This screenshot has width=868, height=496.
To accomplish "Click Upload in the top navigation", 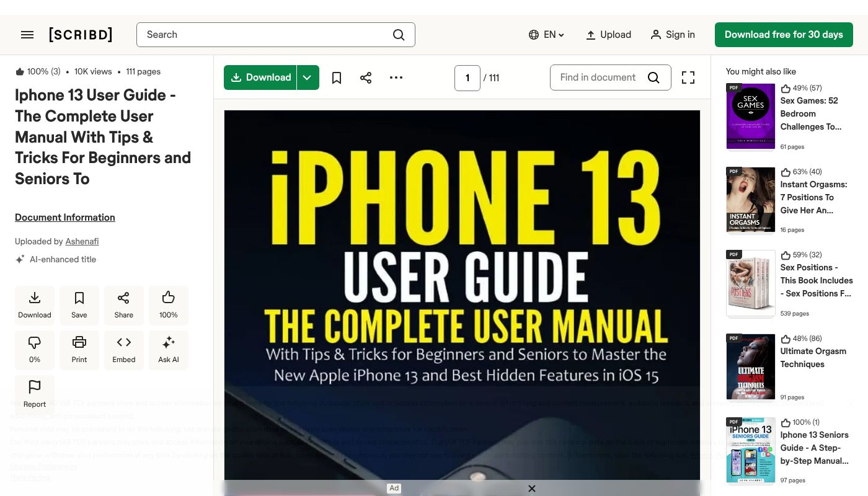I will 608,35.
